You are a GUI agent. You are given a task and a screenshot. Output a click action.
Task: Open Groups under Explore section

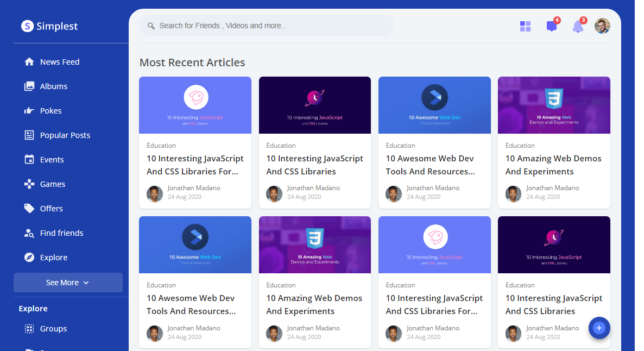[x=53, y=329]
